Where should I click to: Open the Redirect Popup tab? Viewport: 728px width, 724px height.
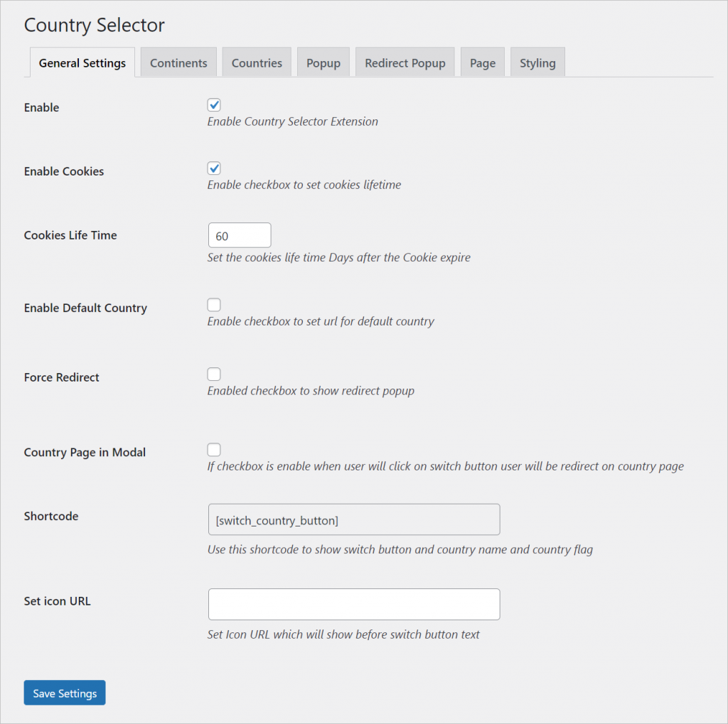(405, 63)
